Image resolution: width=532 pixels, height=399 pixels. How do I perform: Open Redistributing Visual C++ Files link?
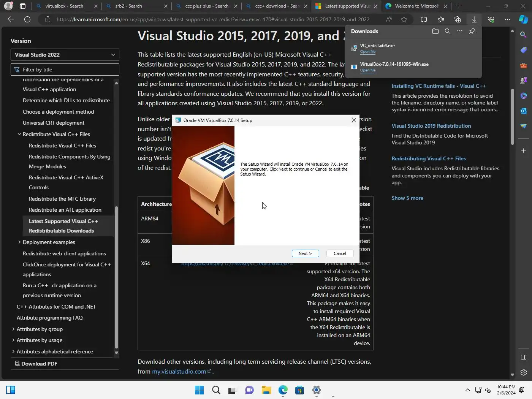pos(429,158)
